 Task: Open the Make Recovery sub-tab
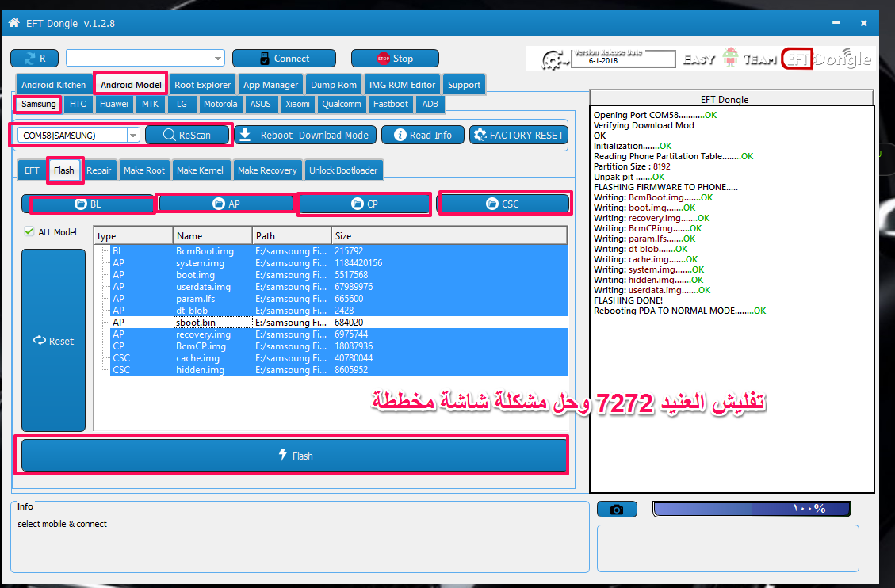click(267, 170)
